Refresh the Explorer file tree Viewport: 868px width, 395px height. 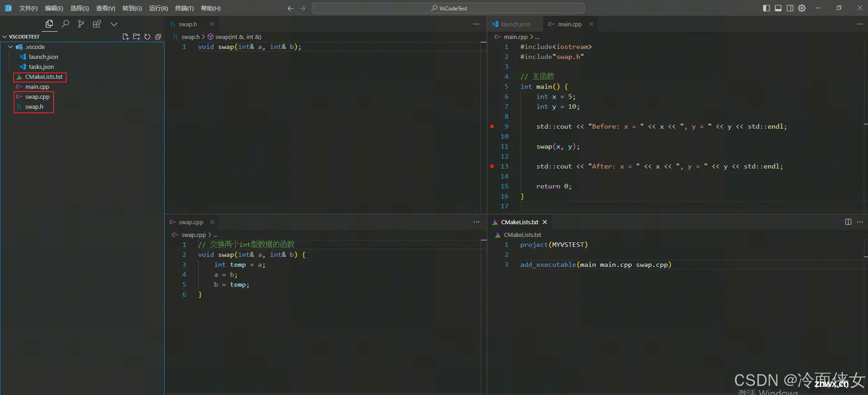(147, 37)
